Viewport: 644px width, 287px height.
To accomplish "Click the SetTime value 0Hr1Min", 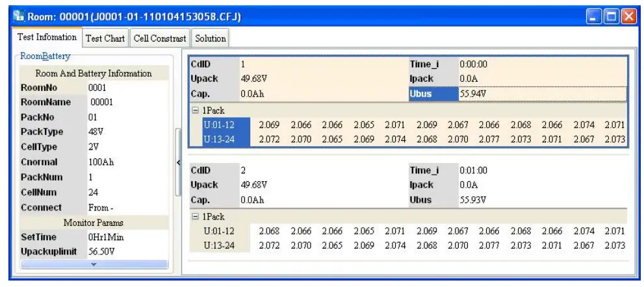I will pyautogui.click(x=106, y=237).
